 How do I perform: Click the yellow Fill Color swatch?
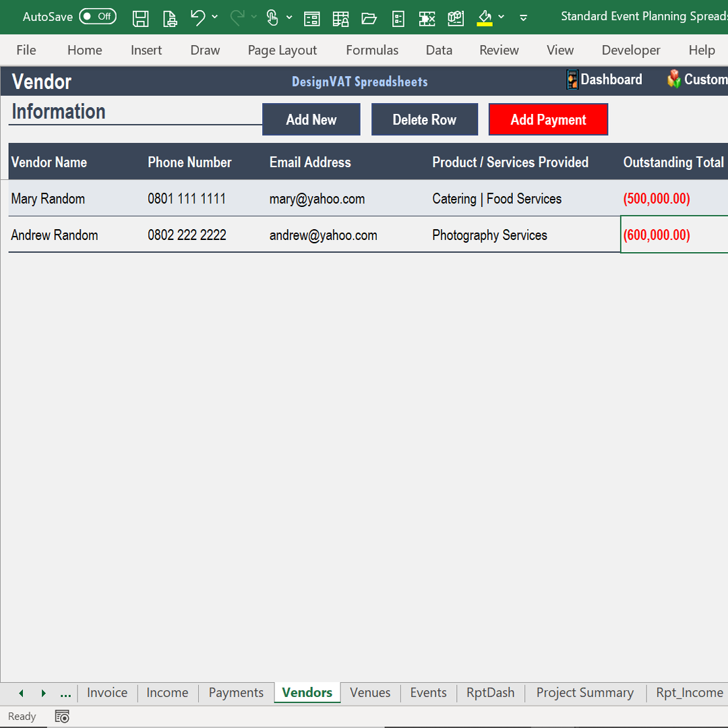[x=485, y=23]
